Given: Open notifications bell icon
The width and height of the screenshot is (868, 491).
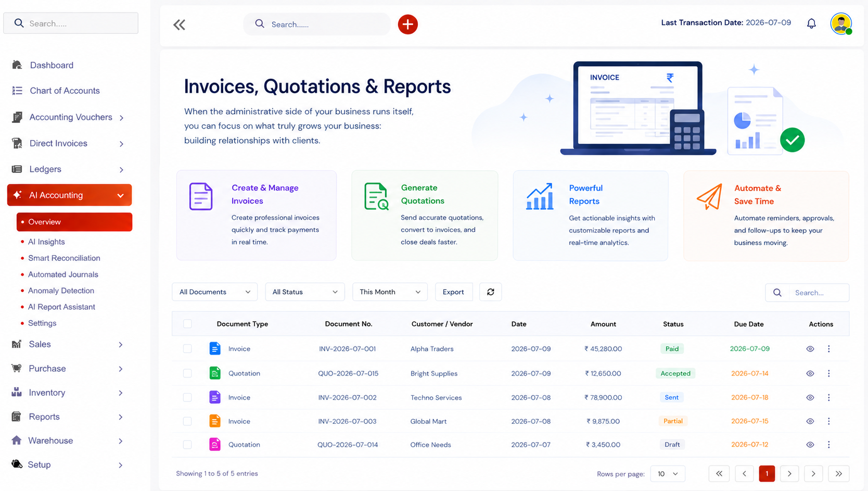Looking at the screenshot, I should pos(811,23).
